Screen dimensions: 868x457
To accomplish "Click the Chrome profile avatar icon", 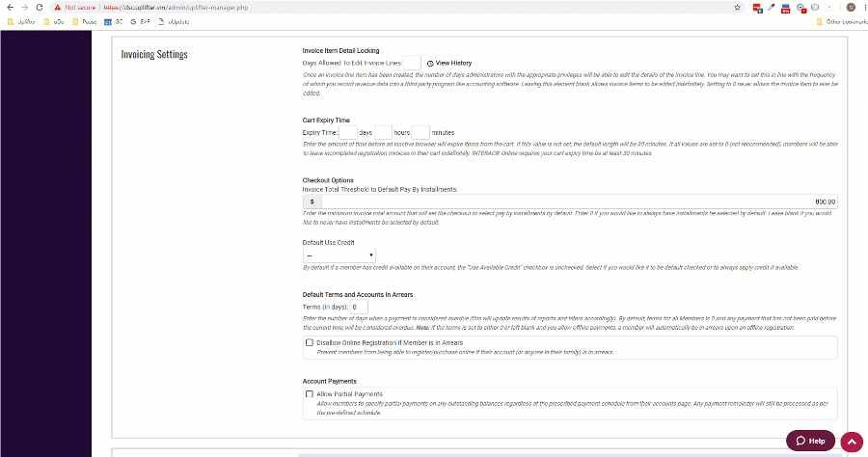I will click(850, 6).
